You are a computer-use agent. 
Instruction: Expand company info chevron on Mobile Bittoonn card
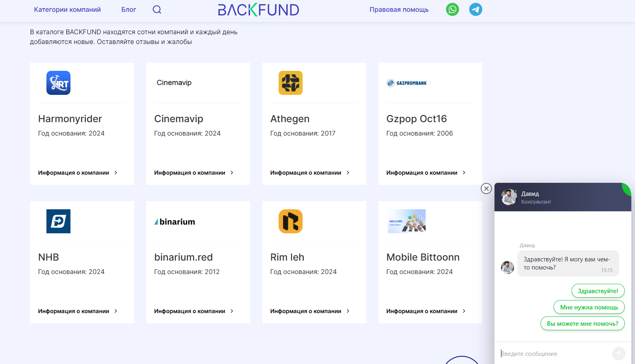464,311
